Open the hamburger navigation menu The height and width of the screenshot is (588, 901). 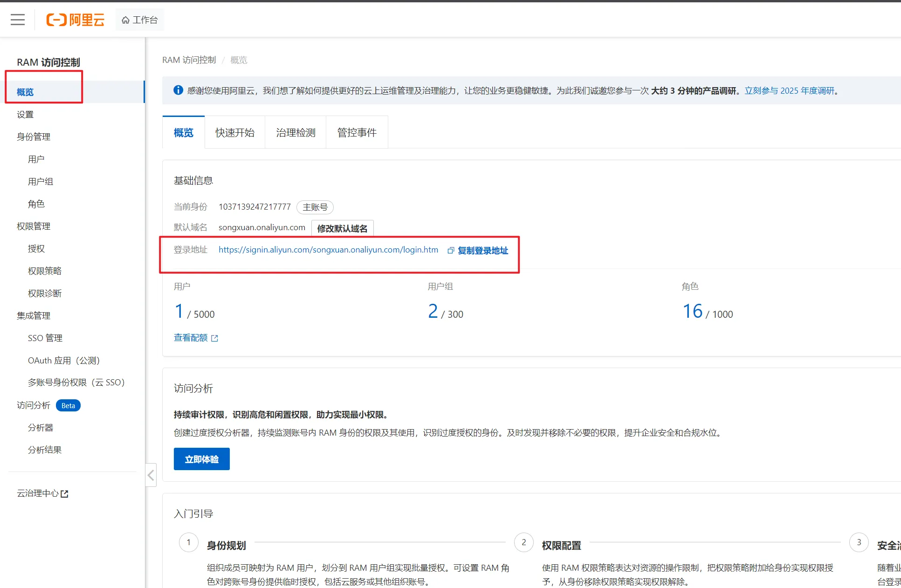(18, 20)
